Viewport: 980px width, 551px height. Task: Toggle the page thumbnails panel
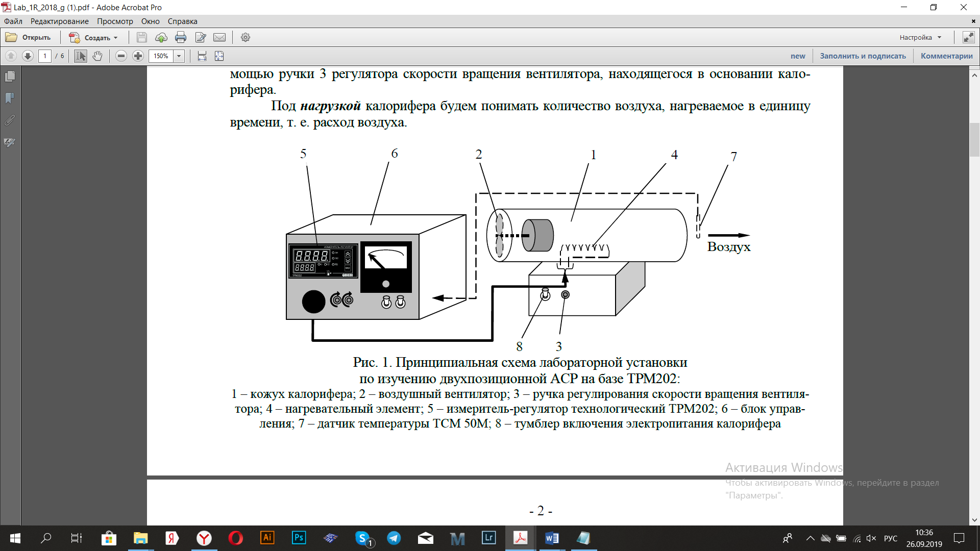(x=10, y=77)
